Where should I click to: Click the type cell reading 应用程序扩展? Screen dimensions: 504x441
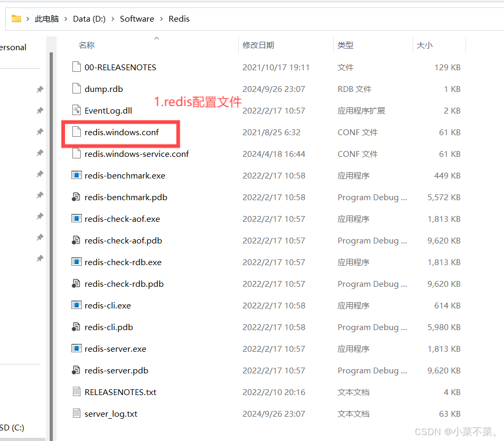coord(361,111)
